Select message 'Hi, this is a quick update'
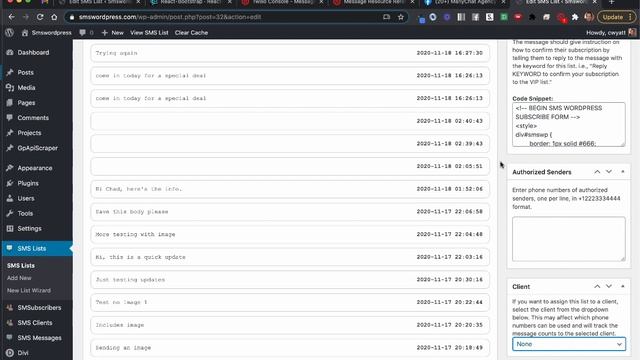 (290, 257)
